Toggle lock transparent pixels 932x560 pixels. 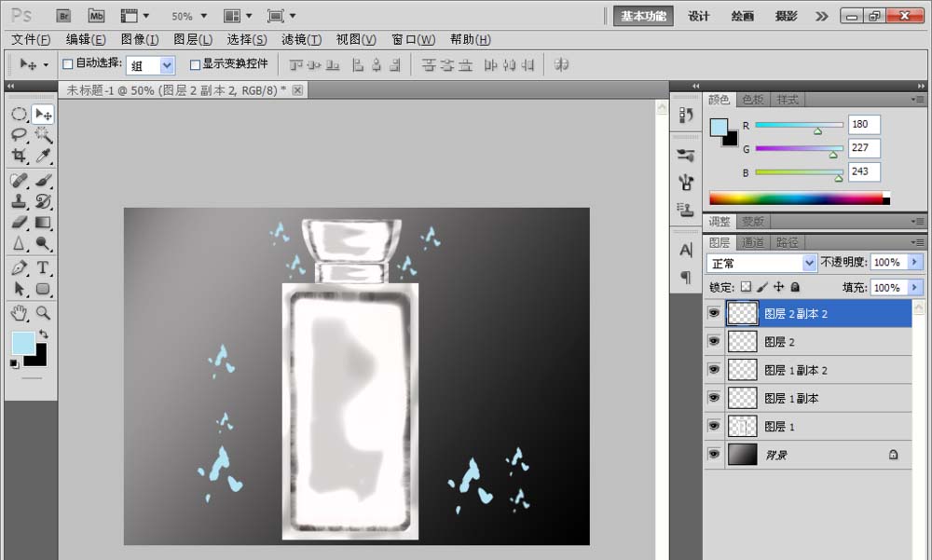tap(747, 287)
